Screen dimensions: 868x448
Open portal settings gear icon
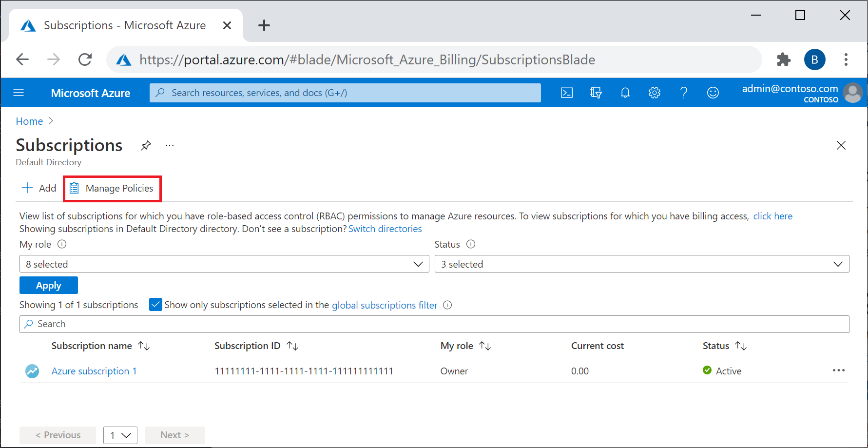(654, 93)
